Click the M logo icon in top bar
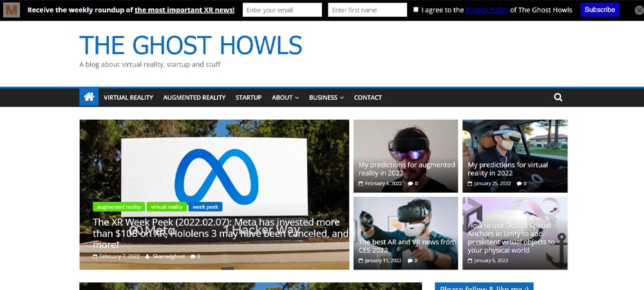 pos(12,10)
